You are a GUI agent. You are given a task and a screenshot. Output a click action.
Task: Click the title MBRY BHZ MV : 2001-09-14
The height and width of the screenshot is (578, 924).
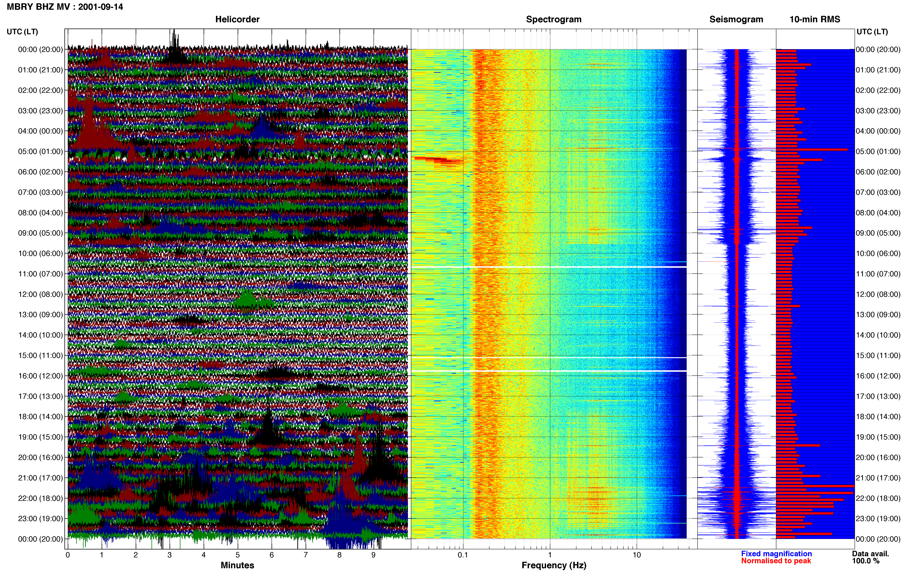point(65,7)
